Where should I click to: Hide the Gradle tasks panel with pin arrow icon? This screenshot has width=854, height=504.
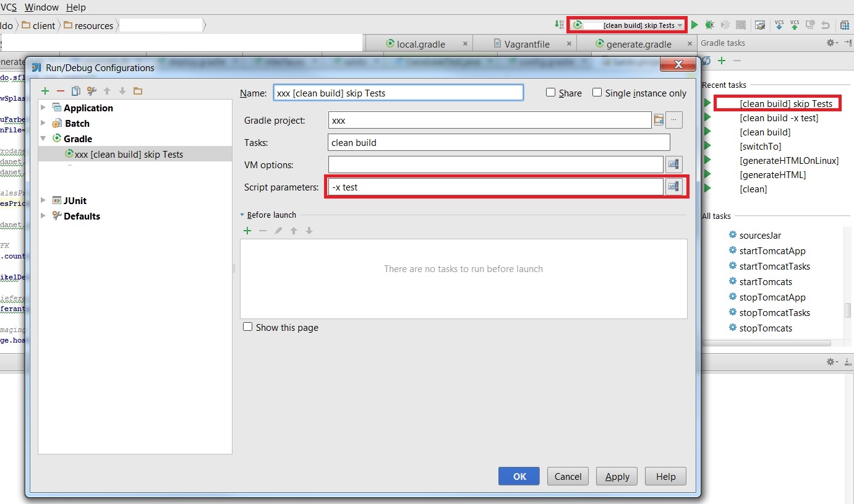[x=847, y=43]
